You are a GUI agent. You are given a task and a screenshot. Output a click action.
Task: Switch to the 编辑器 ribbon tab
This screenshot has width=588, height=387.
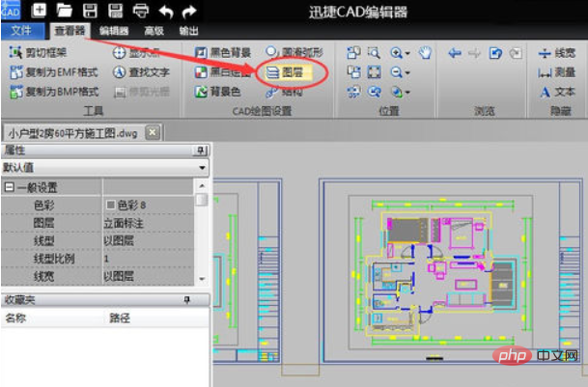point(114,31)
